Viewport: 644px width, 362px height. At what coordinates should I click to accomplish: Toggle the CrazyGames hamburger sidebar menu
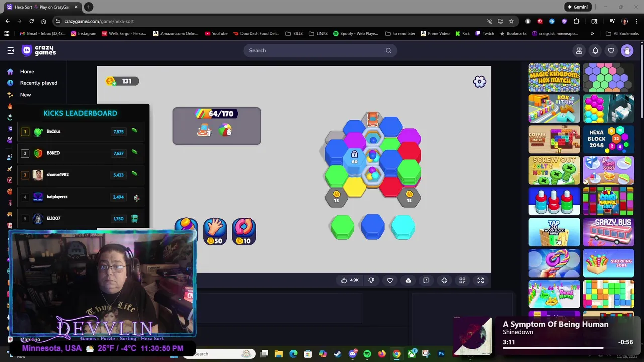tap(11, 50)
